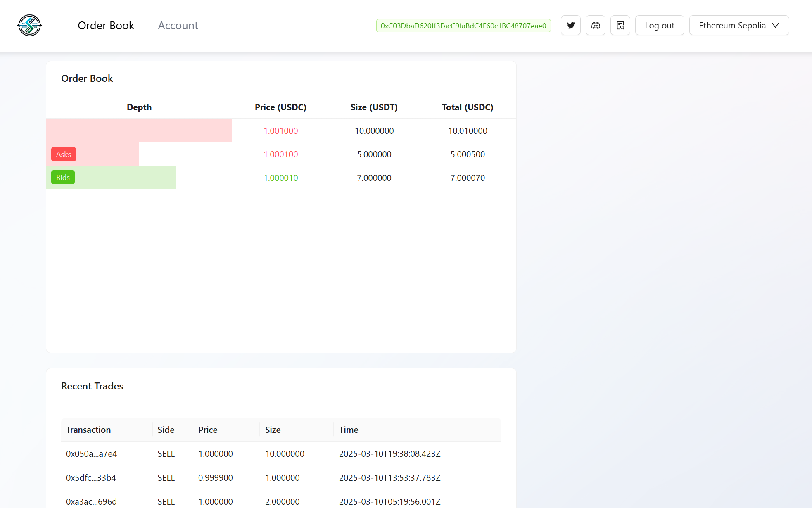The image size is (812, 508).
Task: Click size value 5.000000 in order book
Action: click(374, 154)
